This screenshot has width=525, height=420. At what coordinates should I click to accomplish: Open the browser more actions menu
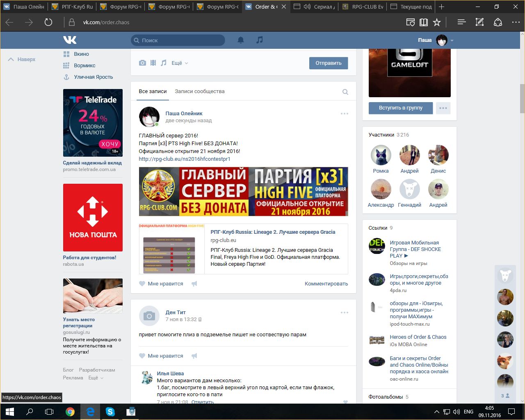(x=516, y=22)
